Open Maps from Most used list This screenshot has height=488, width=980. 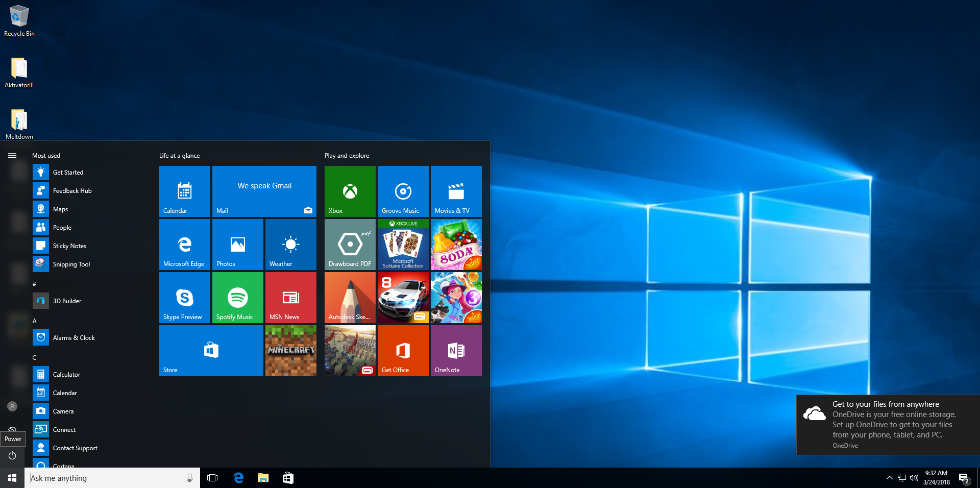pyautogui.click(x=90, y=209)
